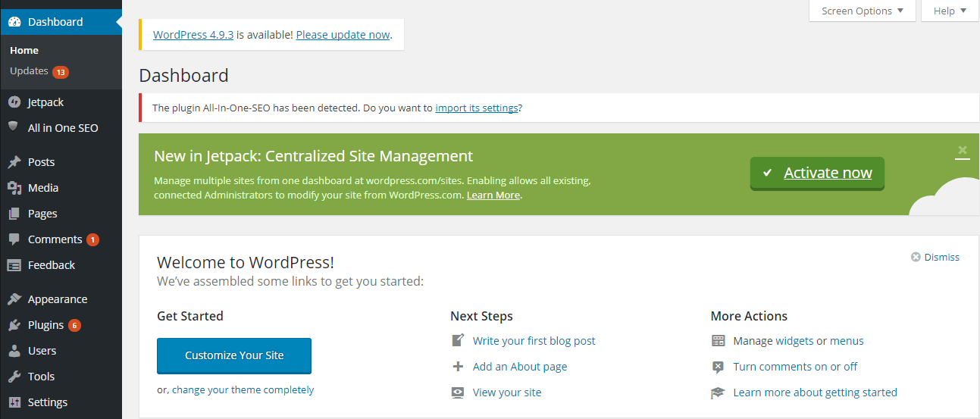
Task: Open the Comments menu item
Action: [x=55, y=239]
